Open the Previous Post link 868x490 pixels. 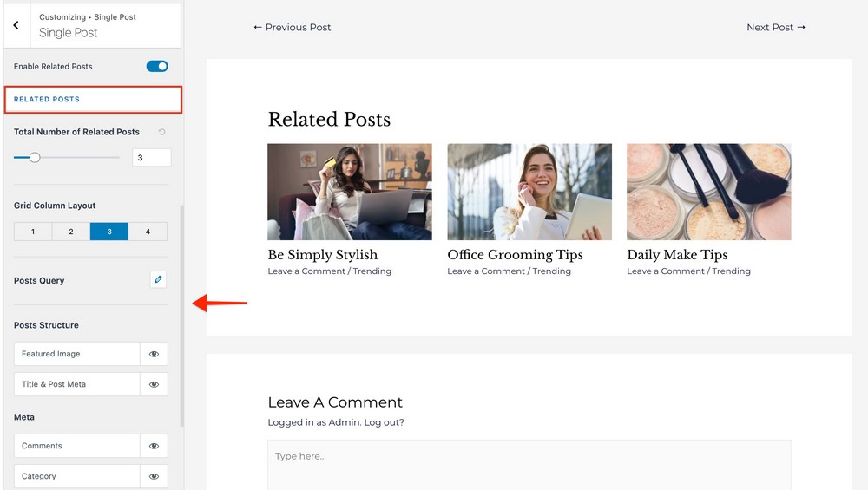point(292,27)
